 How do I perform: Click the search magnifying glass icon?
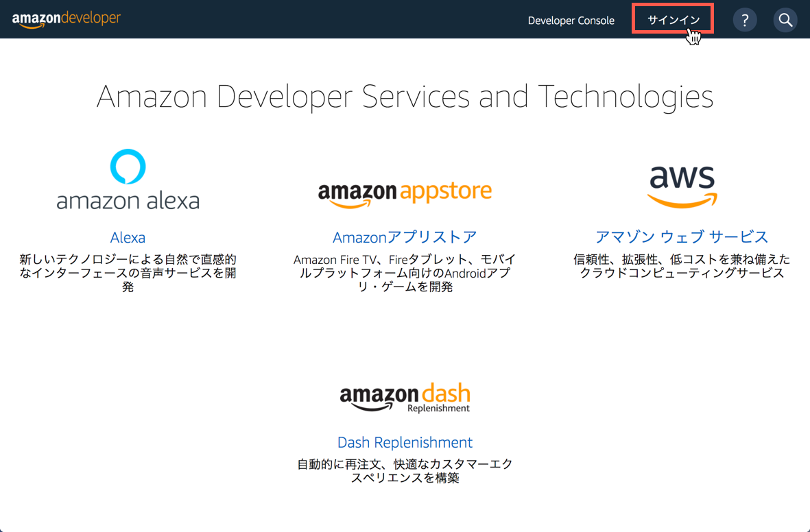(785, 20)
